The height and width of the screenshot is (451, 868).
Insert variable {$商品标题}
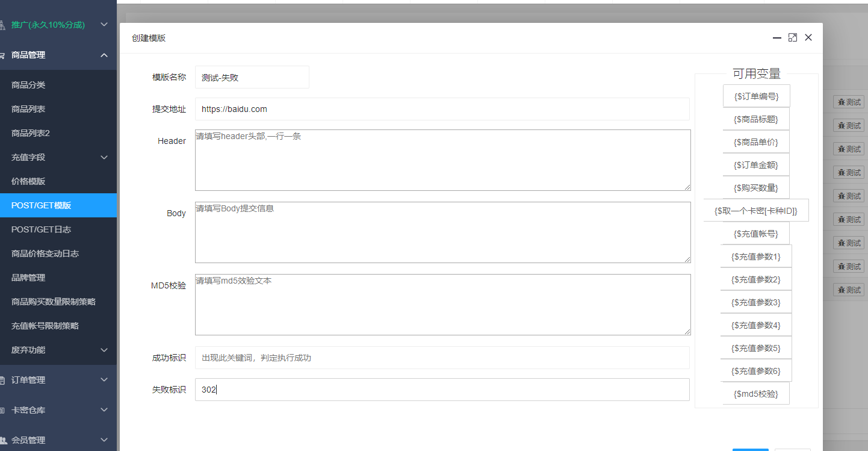(756, 119)
